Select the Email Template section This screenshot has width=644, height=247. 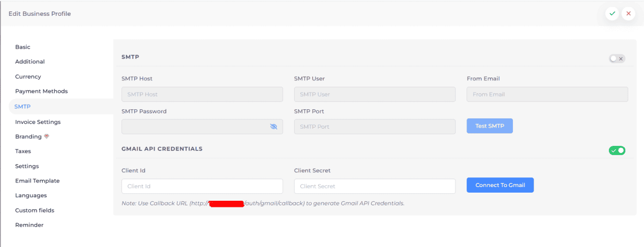tap(37, 181)
